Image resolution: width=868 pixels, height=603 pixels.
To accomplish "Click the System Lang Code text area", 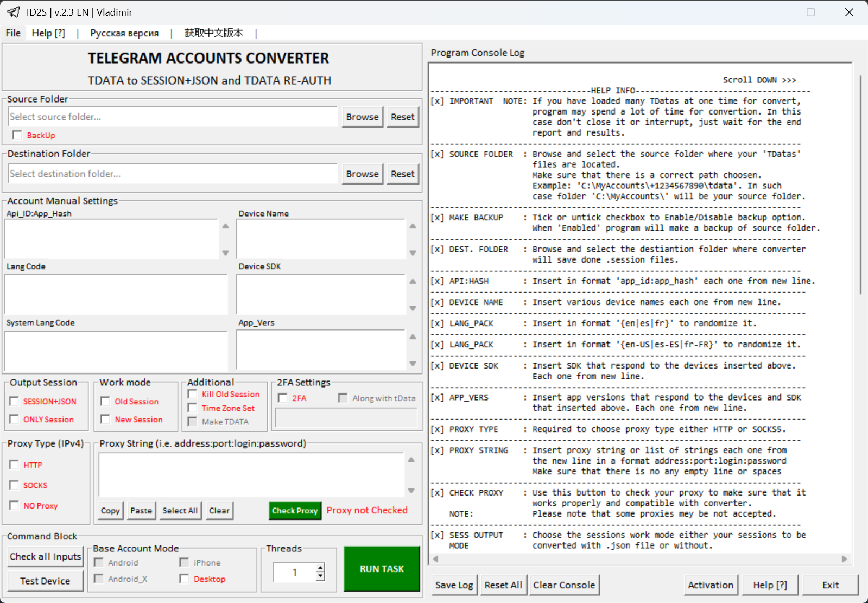I will 116,351.
